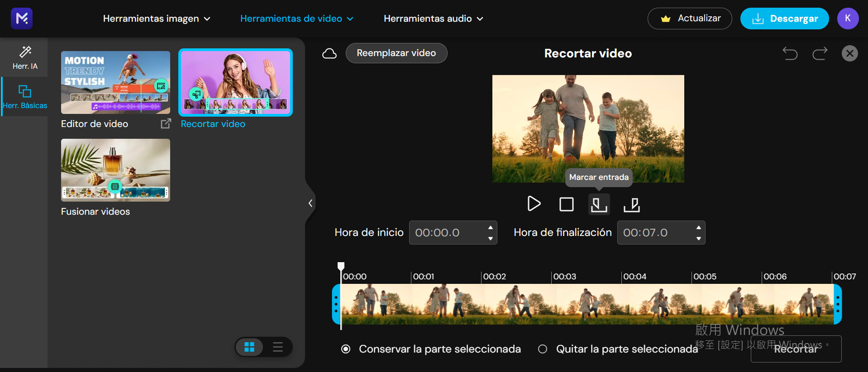
Task: Expand Herramientas audio dropdown
Action: point(433,19)
